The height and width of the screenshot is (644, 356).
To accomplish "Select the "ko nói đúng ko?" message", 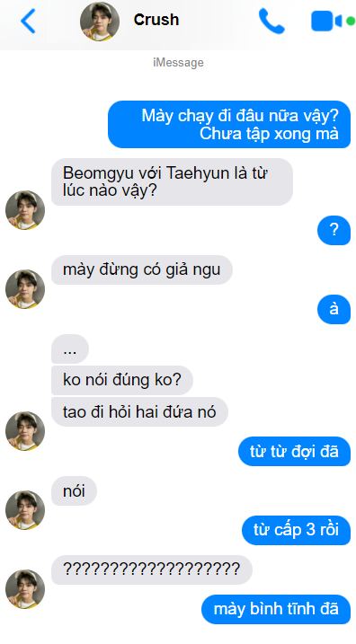I will point(122,380).
